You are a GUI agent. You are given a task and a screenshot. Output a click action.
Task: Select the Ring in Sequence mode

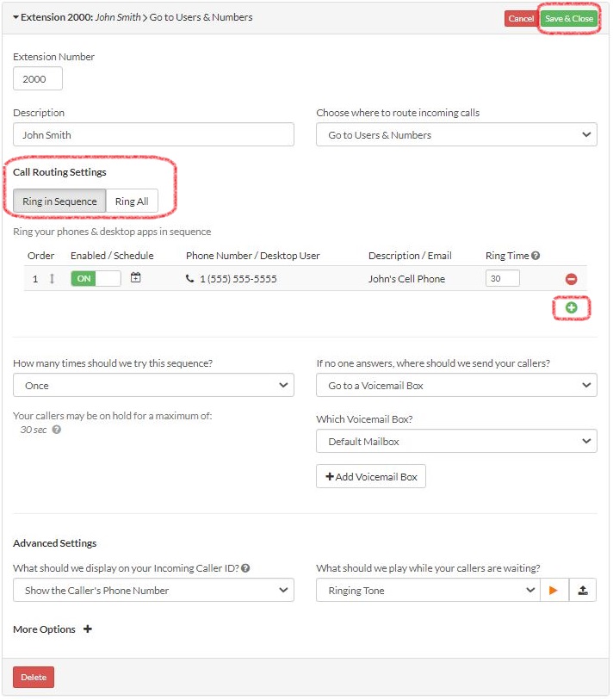pyautogui.click(x=59, y=201)
